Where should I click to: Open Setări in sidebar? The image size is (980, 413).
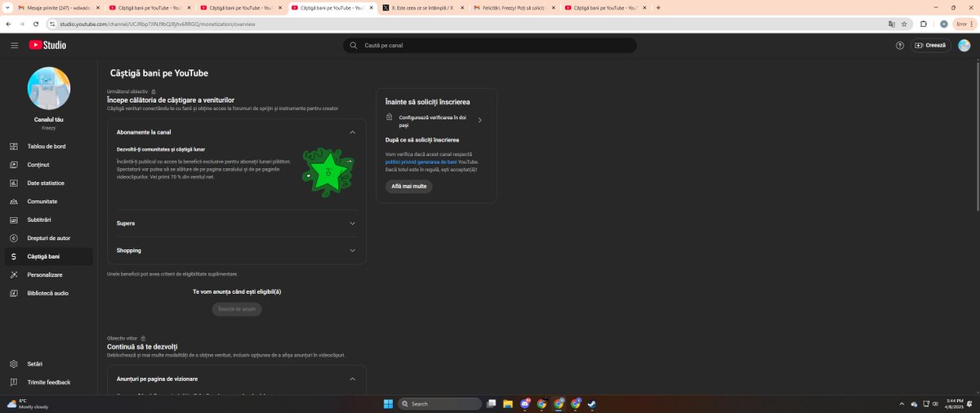pyautogui.click(x=49, y=364)
